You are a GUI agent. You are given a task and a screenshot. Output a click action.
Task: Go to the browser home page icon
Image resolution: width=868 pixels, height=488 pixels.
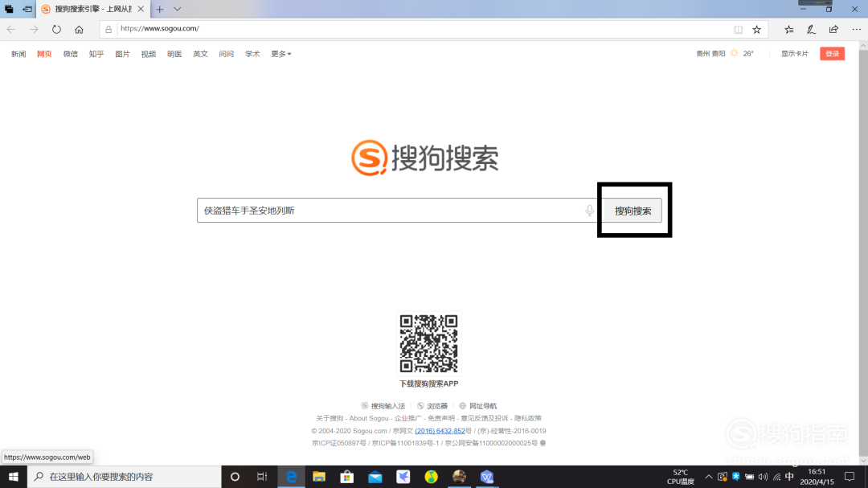point(79,30)
